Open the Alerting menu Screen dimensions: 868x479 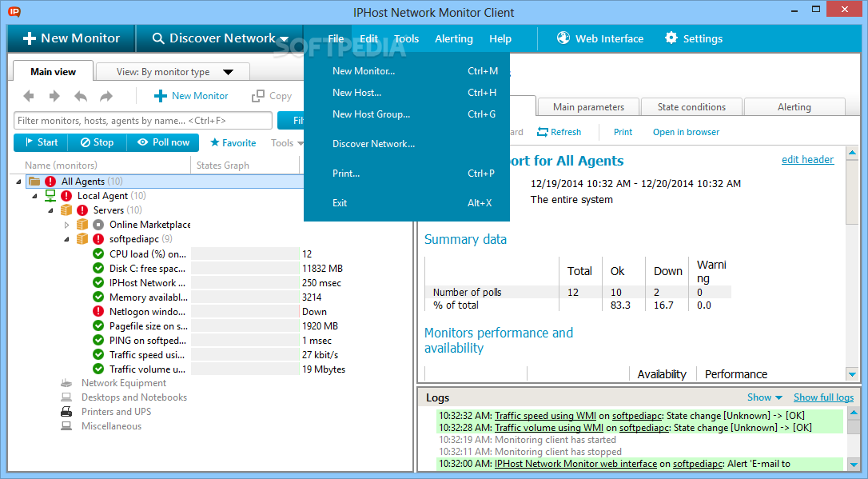(x=454, y=38)
